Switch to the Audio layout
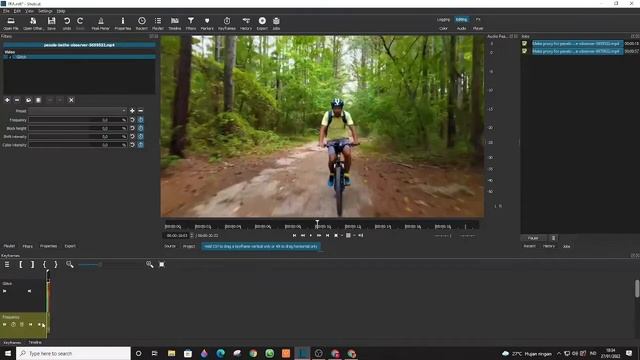This screenshot has height=360, width=640. (x=461, y=29)
